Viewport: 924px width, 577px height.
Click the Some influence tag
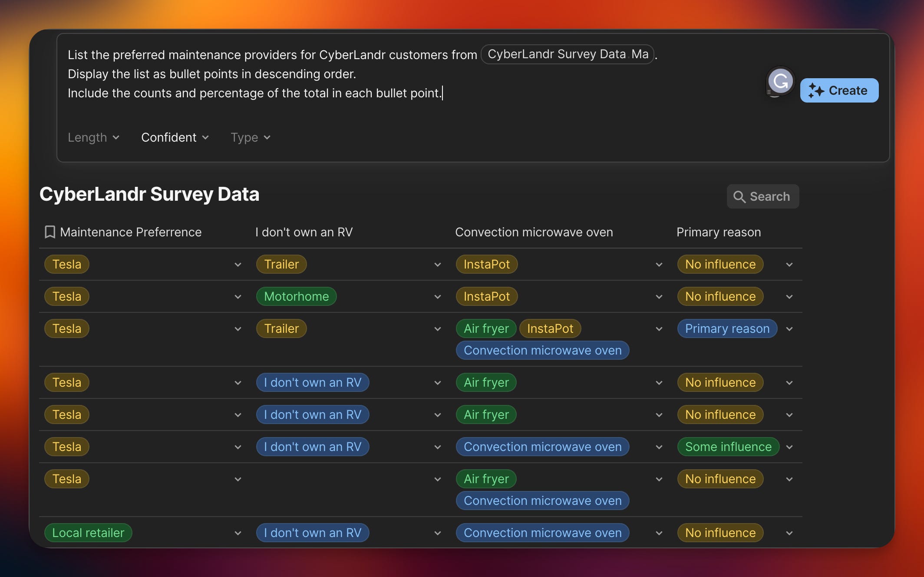[x=728, y=447]
